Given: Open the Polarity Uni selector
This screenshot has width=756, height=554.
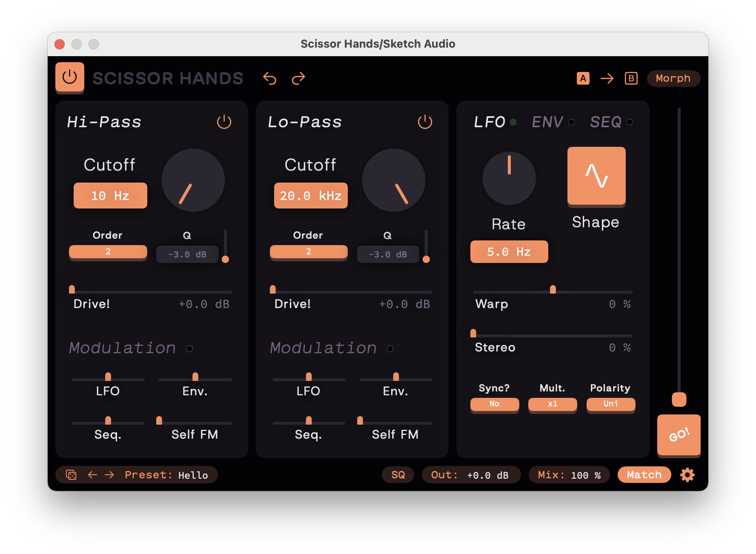Looking at the screenshot, I should [610, 404].
